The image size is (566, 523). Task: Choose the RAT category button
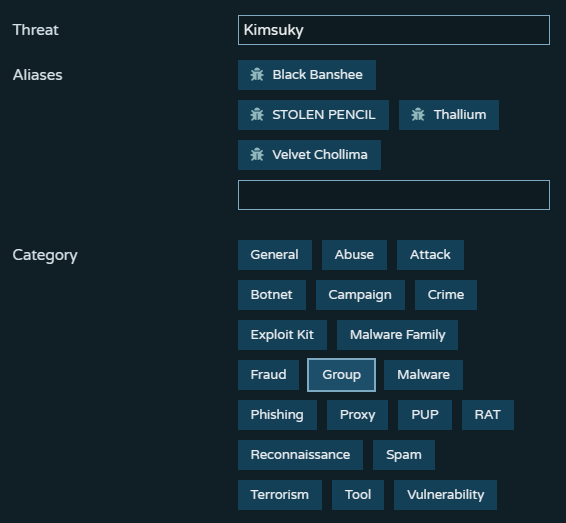tap(488, 415)
